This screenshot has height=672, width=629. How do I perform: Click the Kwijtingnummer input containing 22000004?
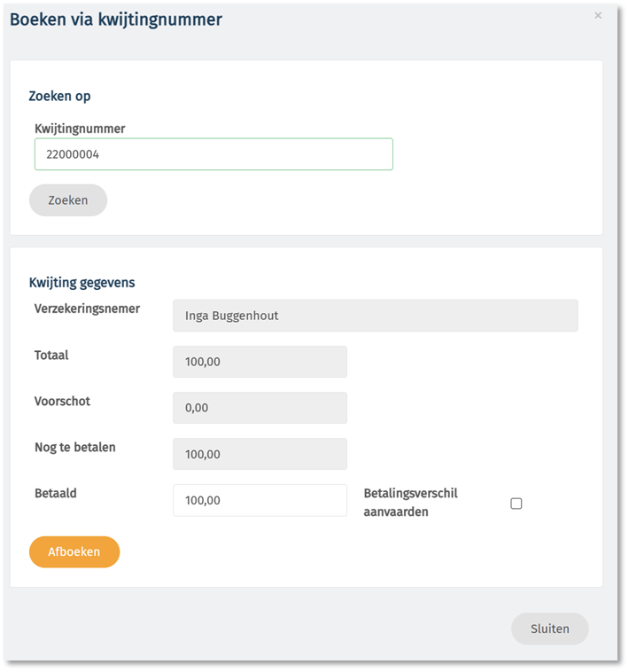(214, 154)
